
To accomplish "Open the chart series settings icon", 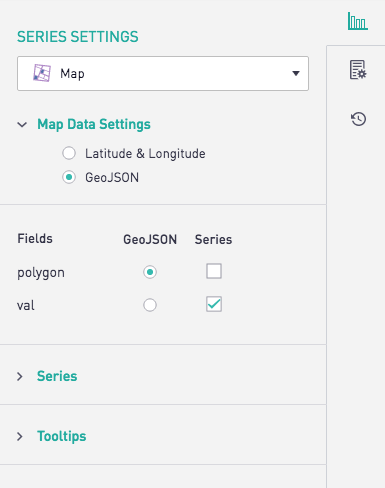I will pyautogui.click(x=358, y=21).
